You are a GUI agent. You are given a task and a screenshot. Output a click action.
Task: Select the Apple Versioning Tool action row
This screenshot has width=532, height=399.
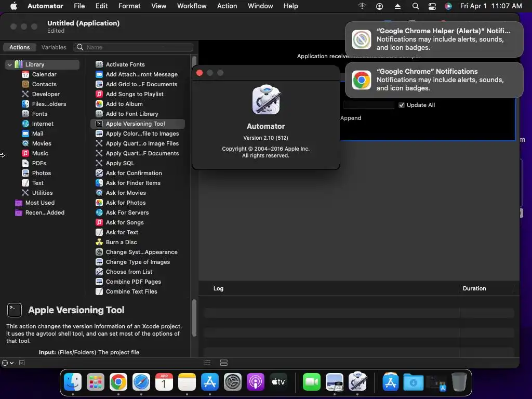click(x=137, y=124)
